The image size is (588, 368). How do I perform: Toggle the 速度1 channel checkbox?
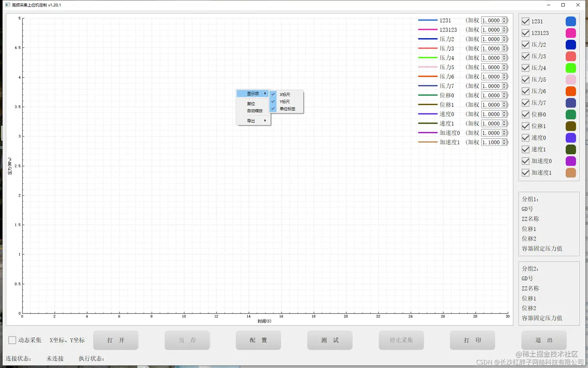525,149
